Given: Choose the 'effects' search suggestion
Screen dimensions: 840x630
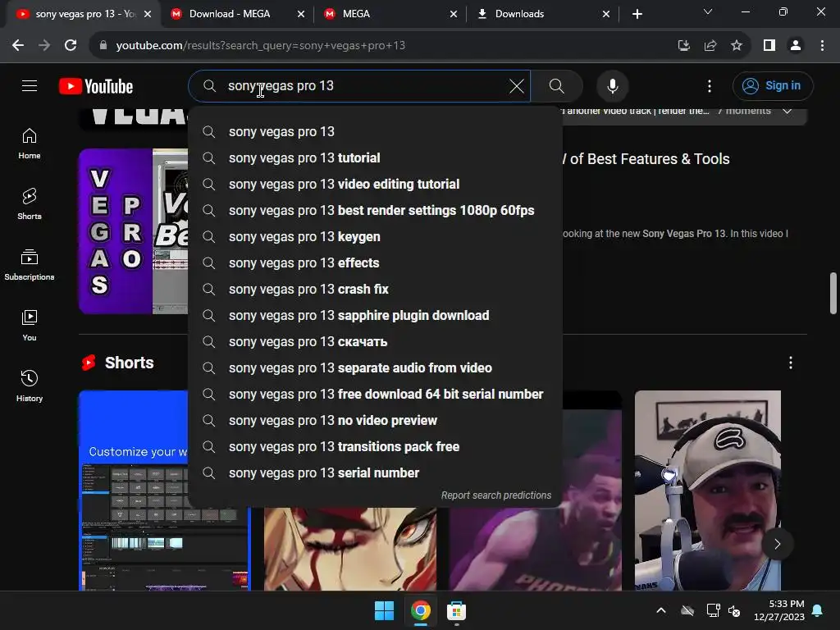Looking at the screenshot, I should point(375,263).
